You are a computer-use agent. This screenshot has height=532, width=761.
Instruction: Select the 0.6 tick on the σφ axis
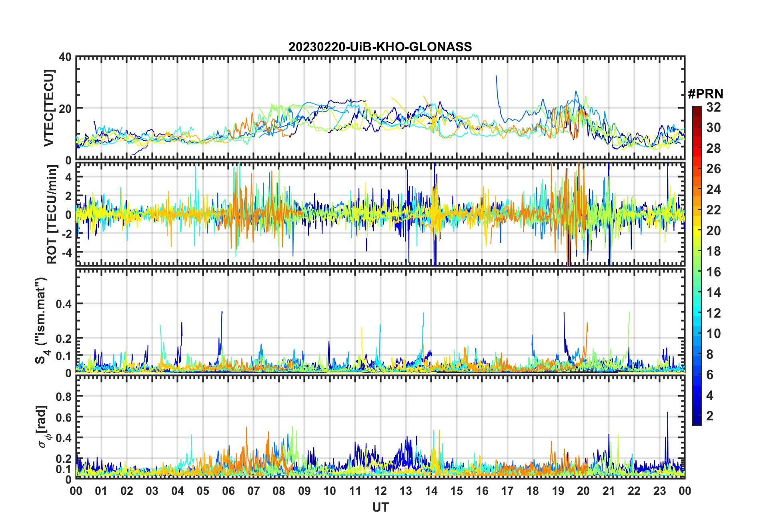[64, 417]
